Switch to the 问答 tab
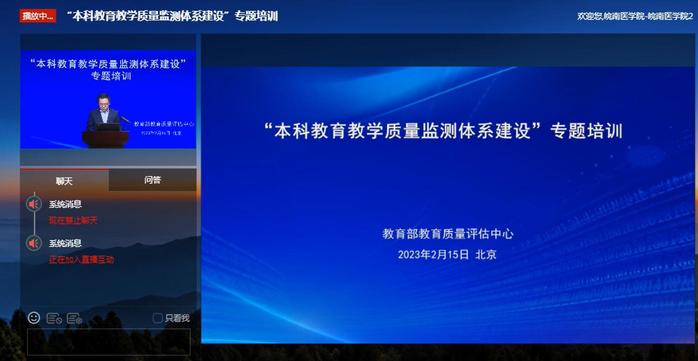Viewport: 698px width, 361px height. [152, 180]
